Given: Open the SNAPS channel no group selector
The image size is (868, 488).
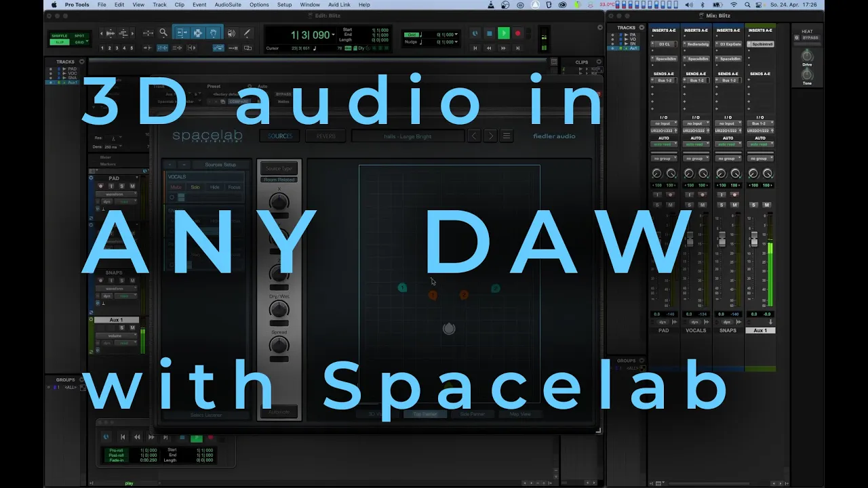Looking at the screenshot, I should (729, 158).
